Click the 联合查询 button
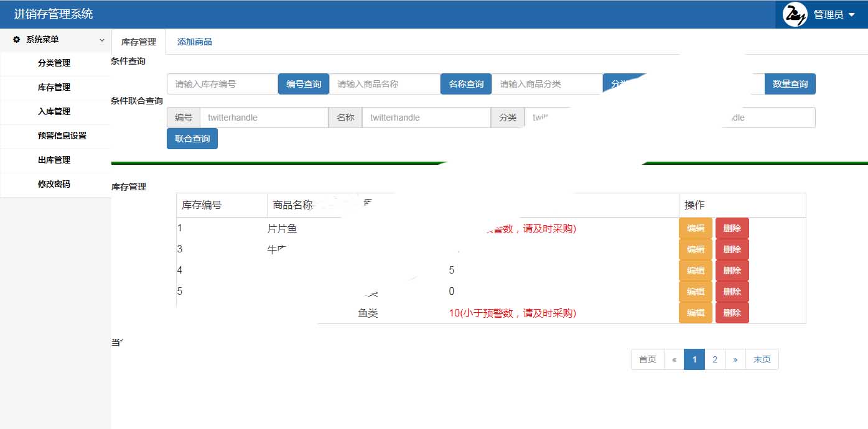 [192, 139]
